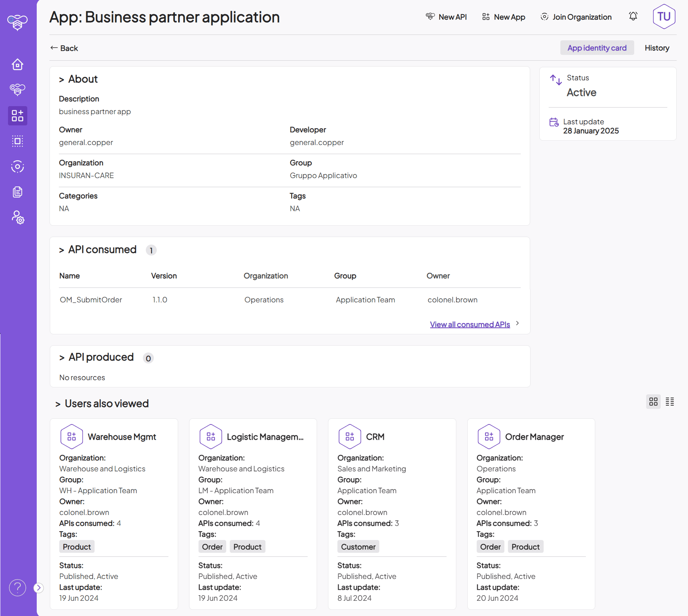Open the target-focus sidebar icon

tap(17, 167)
